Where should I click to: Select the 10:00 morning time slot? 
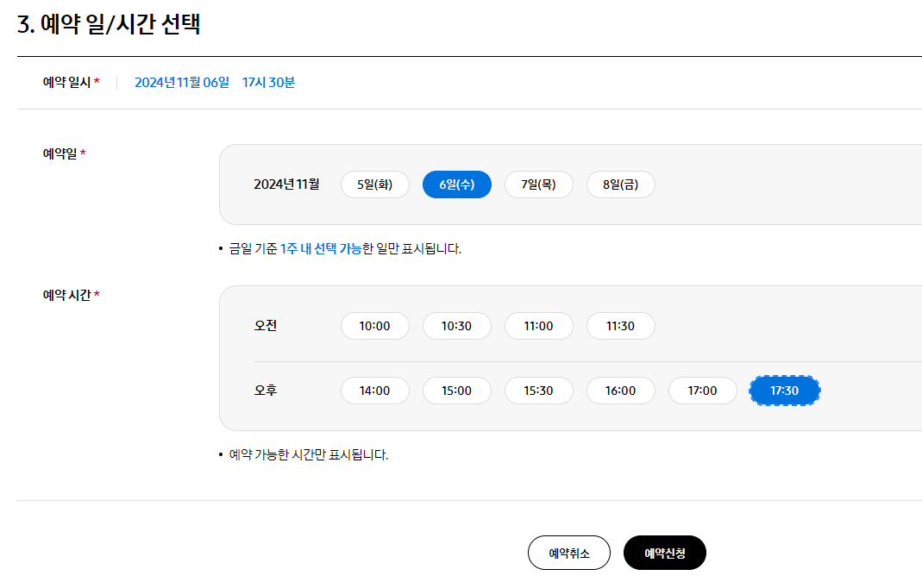374,325
